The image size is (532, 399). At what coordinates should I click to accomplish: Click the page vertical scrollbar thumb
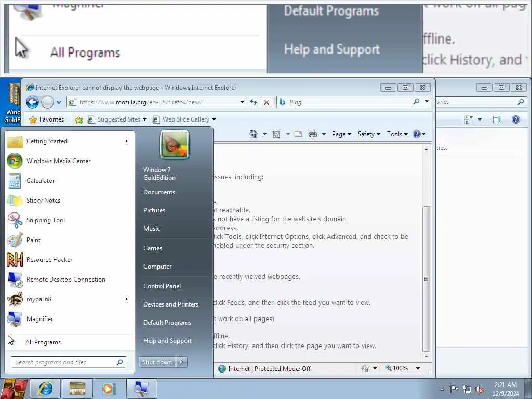pyautogui.click(x=427, y=279)
